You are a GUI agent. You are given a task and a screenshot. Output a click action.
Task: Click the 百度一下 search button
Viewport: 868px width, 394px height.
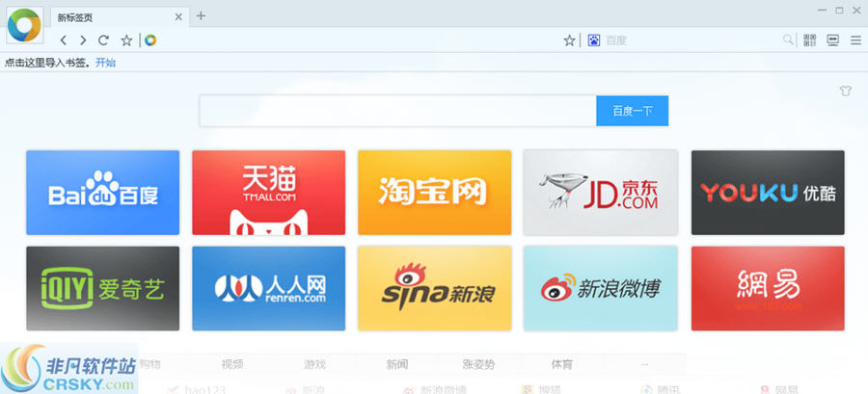pyautogui.click(x=632, y=111)
